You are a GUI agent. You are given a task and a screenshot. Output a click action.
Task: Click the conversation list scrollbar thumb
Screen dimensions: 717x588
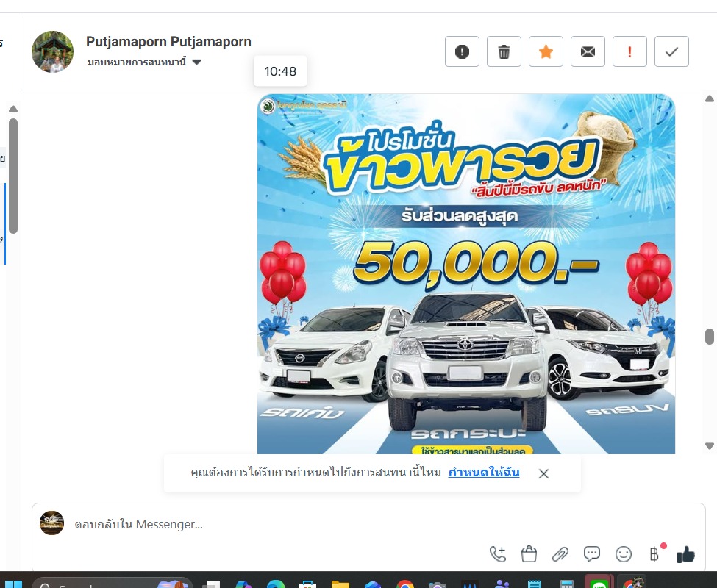point(13,176)
